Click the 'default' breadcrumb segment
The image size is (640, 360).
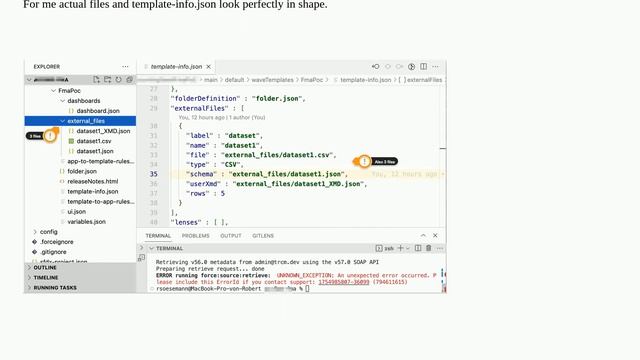click(x=234, y=80)
